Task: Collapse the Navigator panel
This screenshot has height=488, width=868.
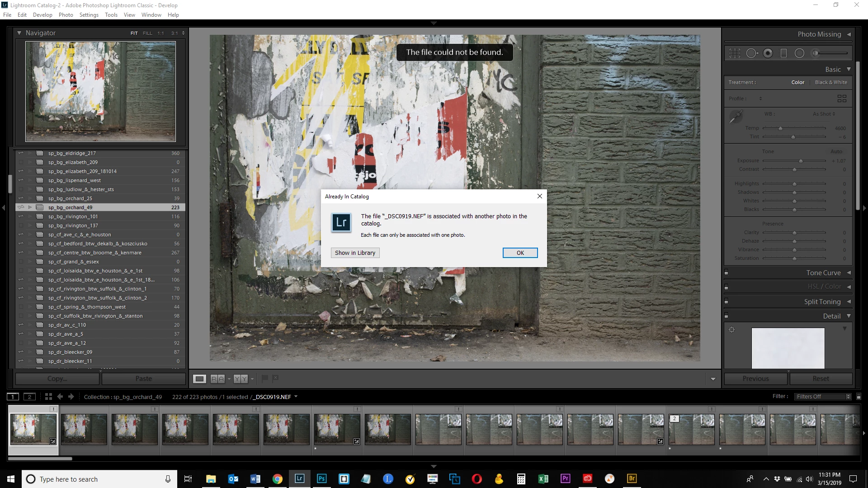Action: point(19,33)
